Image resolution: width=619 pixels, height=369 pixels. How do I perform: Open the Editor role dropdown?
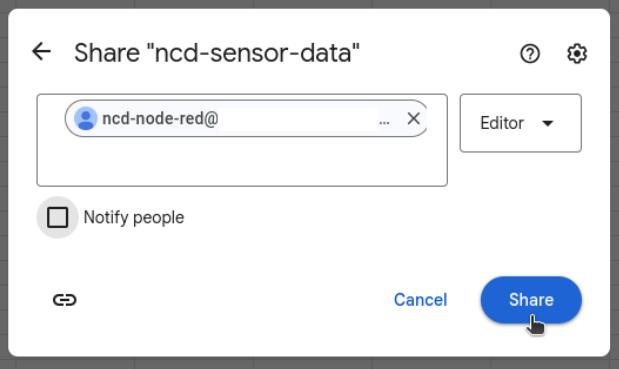520,123
